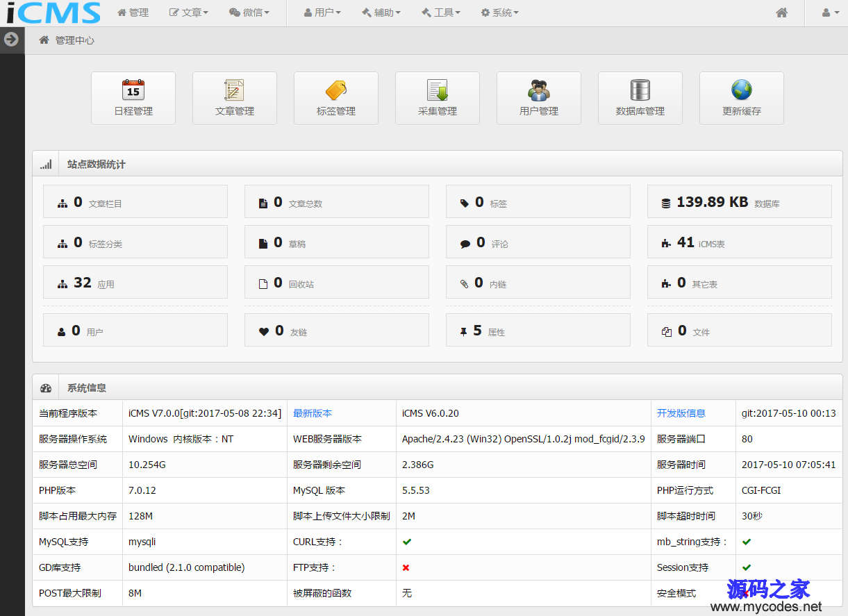Click the green check for mb_string支持

747,542
